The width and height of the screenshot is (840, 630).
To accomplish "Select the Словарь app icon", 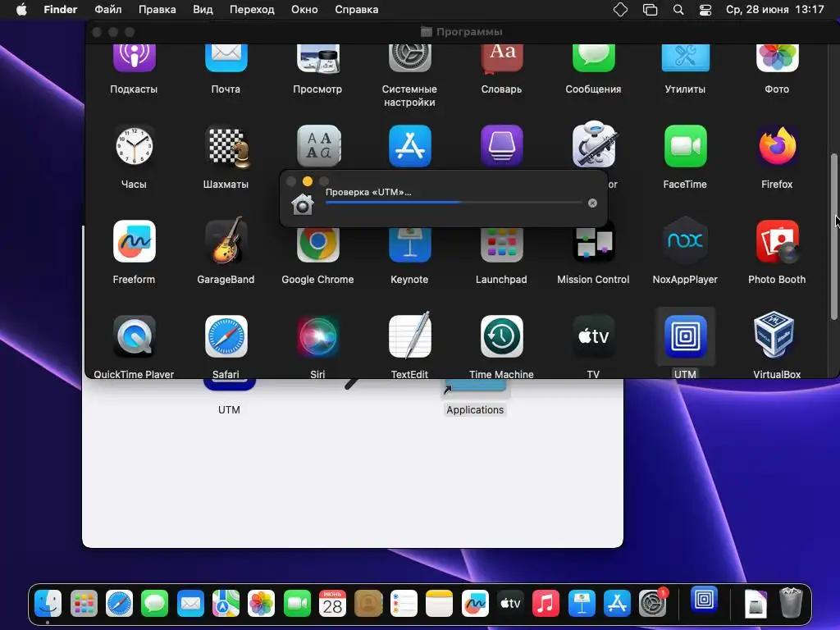I will (x=502, y=58).
